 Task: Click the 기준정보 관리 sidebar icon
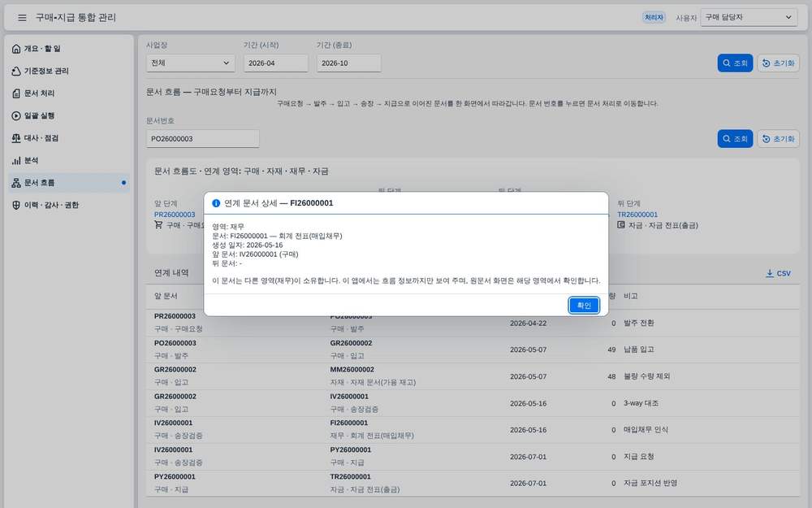click(16, 71)
